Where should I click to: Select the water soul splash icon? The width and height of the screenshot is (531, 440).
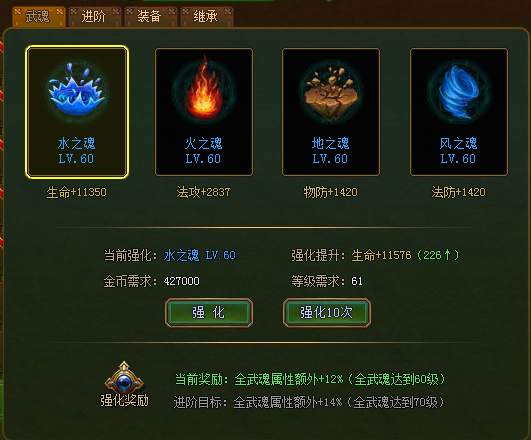click(x=77, y=91)
